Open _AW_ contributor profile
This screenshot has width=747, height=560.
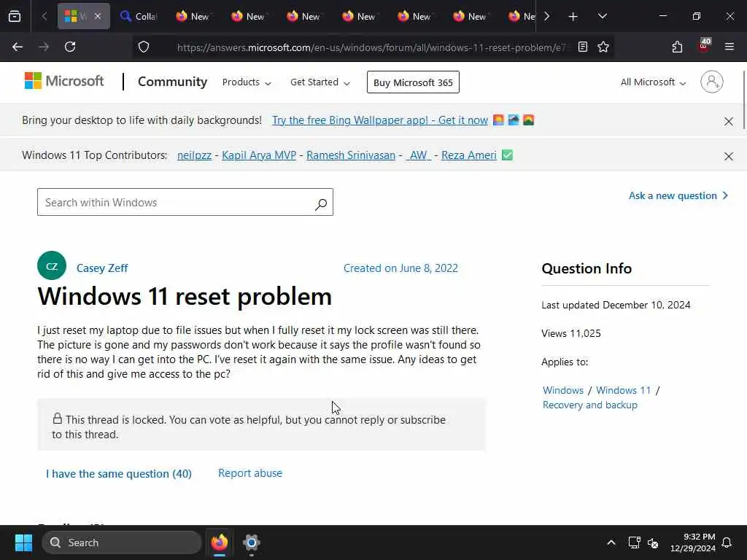pyautogui.click(x=418, y=155)
